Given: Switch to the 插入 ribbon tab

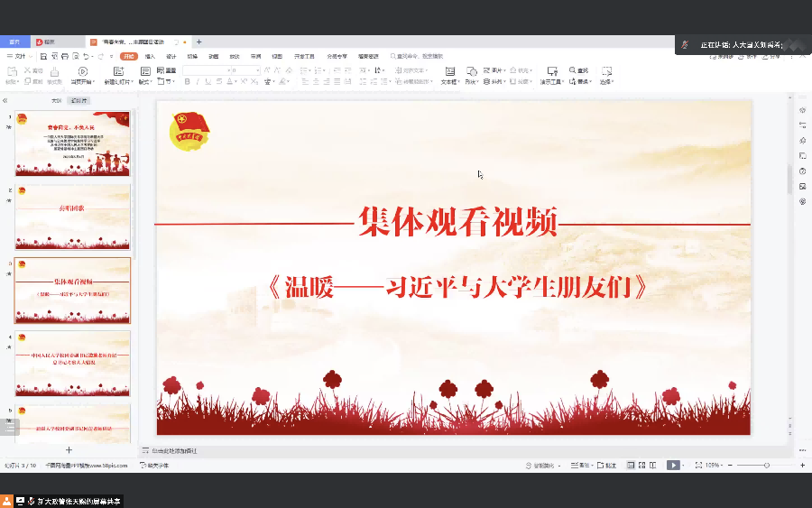Looking at the screenshot, I should coord(150,56).
